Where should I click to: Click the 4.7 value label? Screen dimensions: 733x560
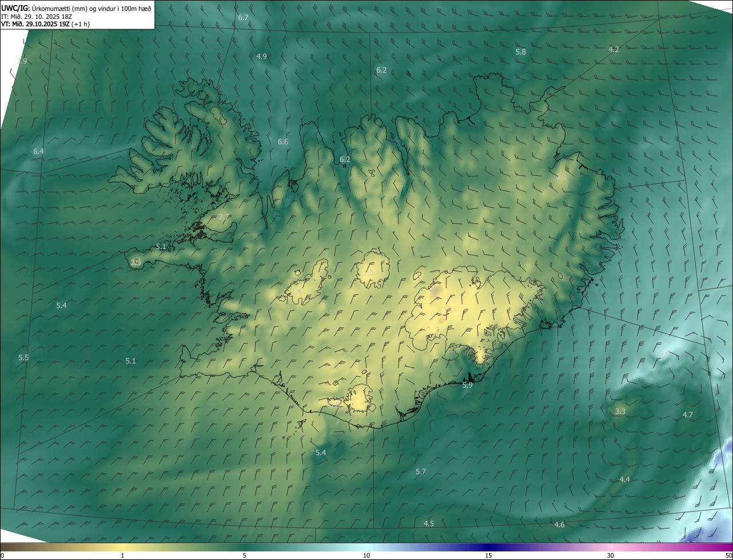pos(688,415)
